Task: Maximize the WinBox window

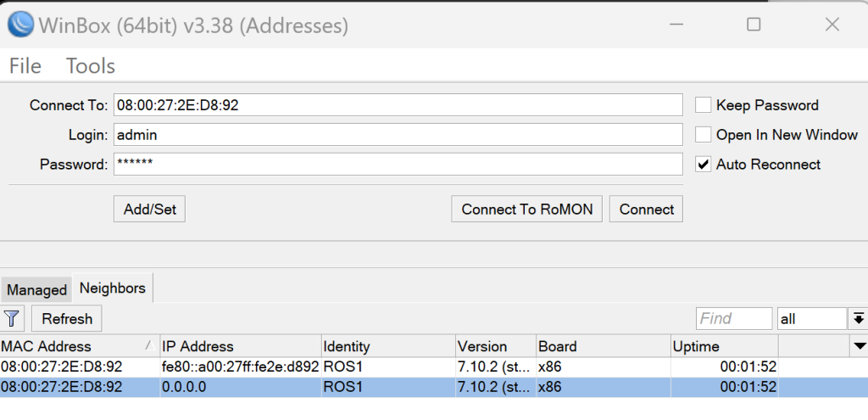Action: (753, 25)
